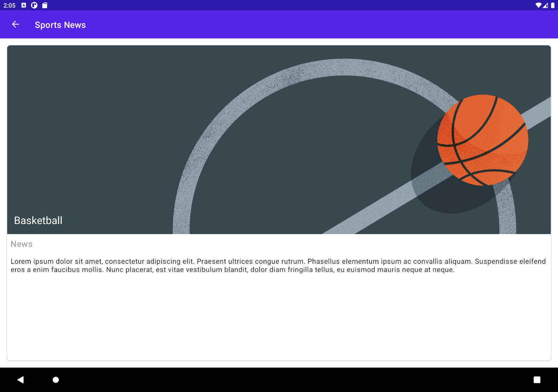Click the gray News subtitle label
The height and width of the screenshot is (392, 558).
pos(22,244)
